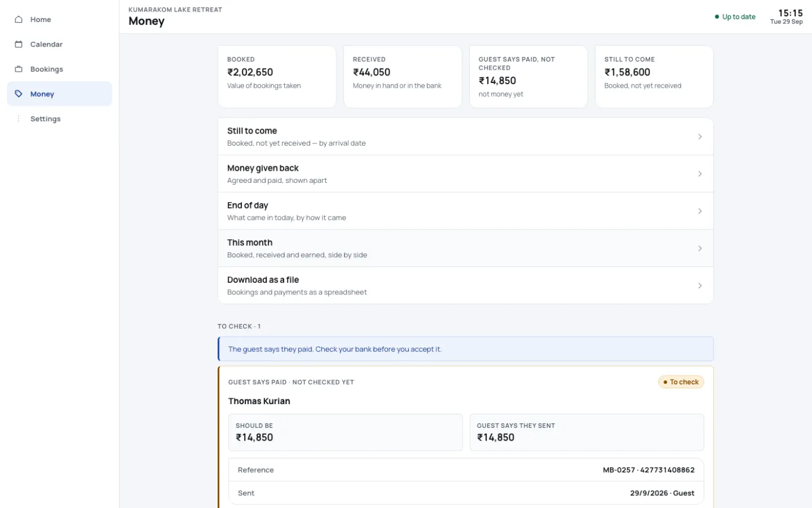Click the green Up to date status dot

717,17
